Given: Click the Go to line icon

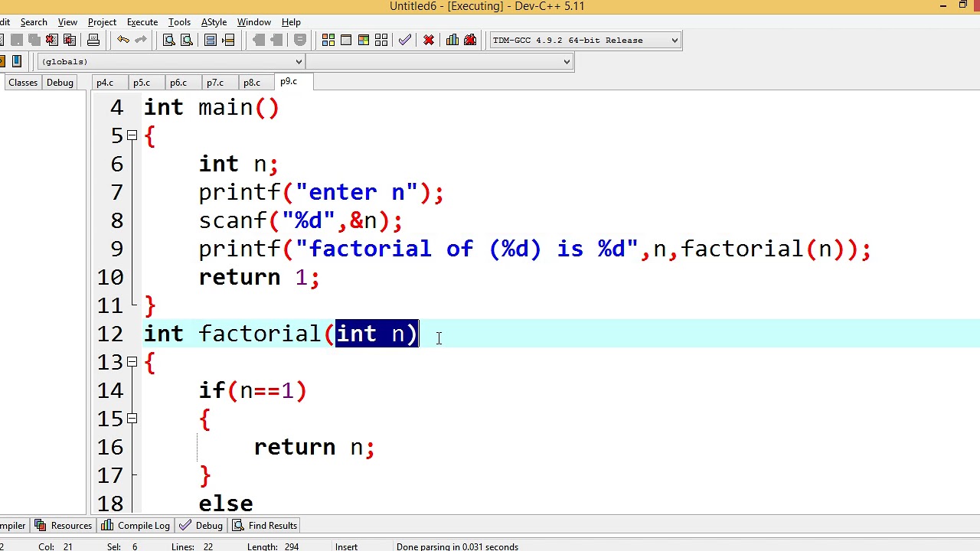Looking at the screenshot, I should (228, 40).
